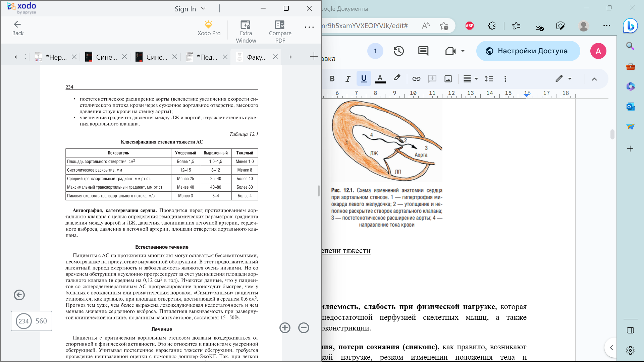Open the editing mode pencil dropdown

[563, 79]
